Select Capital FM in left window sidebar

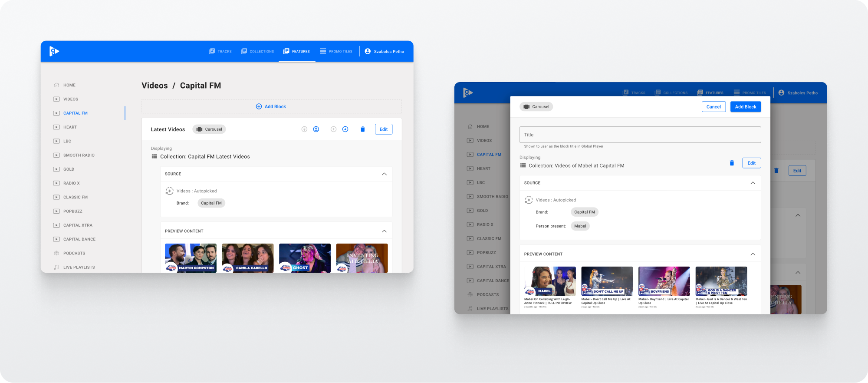[70, 113]
